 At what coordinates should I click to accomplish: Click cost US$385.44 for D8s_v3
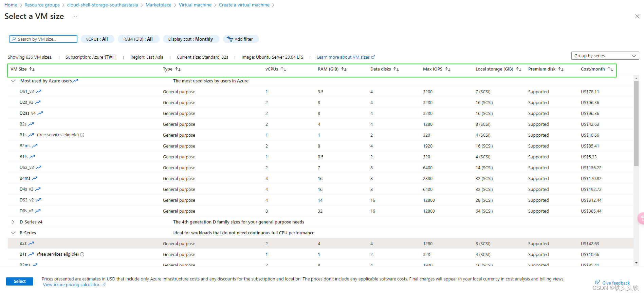pos(591,211)
